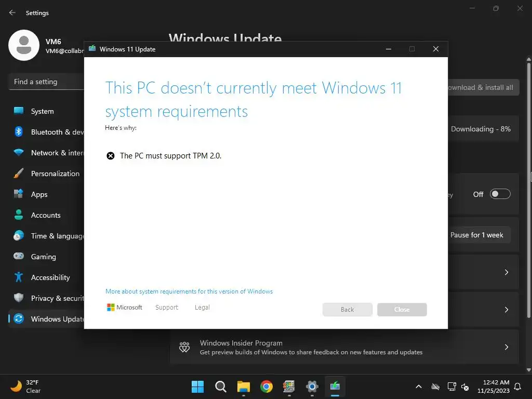
Task: Launch Google Chrome from the taskbar
Action: point(267,387)
